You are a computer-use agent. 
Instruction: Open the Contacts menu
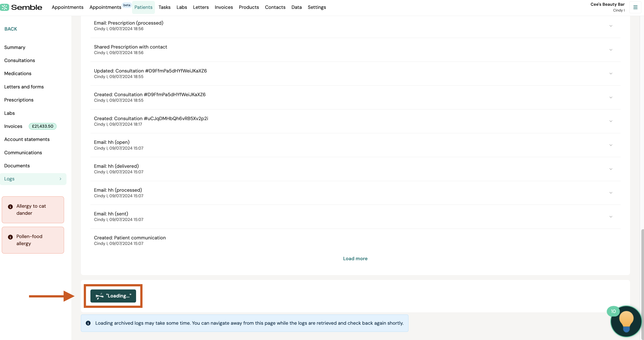click(x=275, y=7)
